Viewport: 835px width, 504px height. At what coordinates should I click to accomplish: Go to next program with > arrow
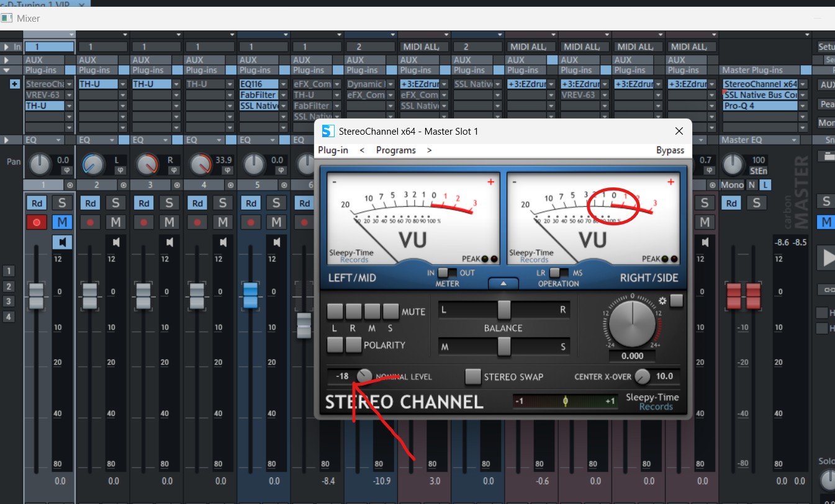(429, 150)
